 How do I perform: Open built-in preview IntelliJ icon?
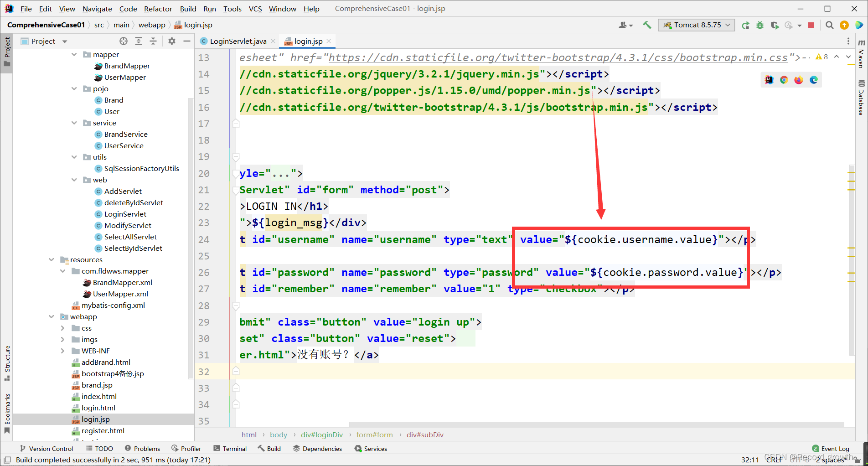[x=769, y=80]
